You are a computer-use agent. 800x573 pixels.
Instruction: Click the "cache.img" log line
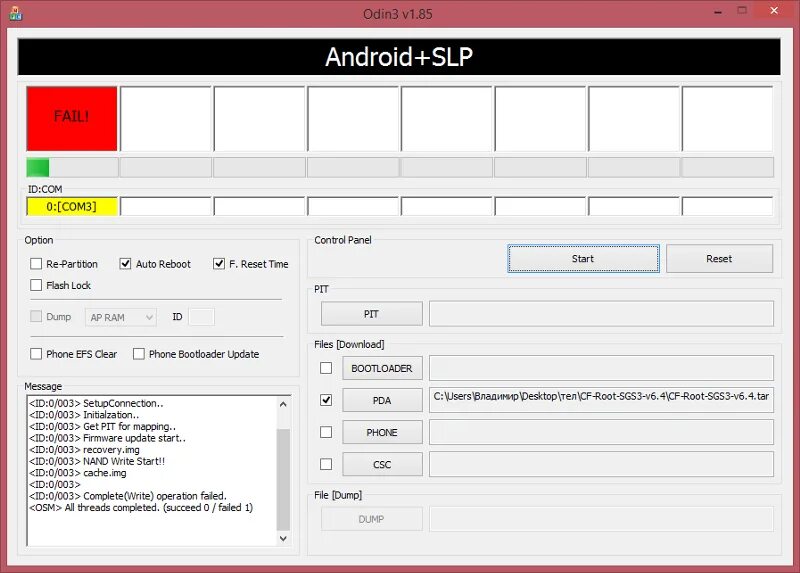point(78,473)
